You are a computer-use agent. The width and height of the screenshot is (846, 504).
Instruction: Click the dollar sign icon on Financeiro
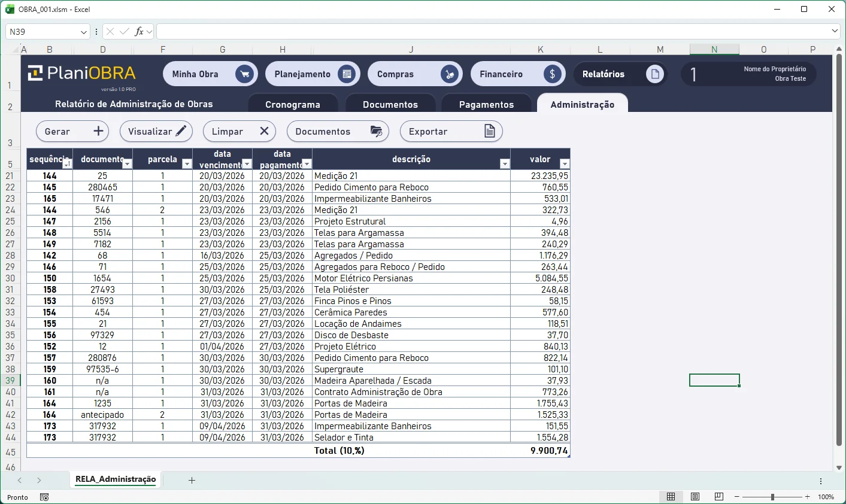552,74
